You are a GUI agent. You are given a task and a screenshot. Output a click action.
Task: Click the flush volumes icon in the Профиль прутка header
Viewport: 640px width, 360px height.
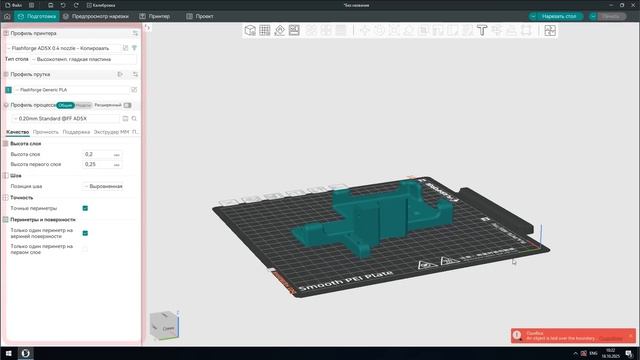tap(120, 74)
